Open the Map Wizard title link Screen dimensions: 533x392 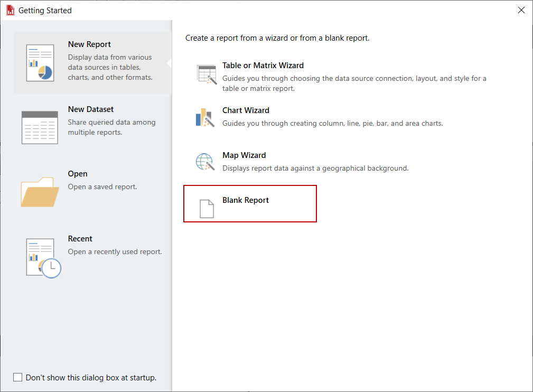click(x=244, y=155)
